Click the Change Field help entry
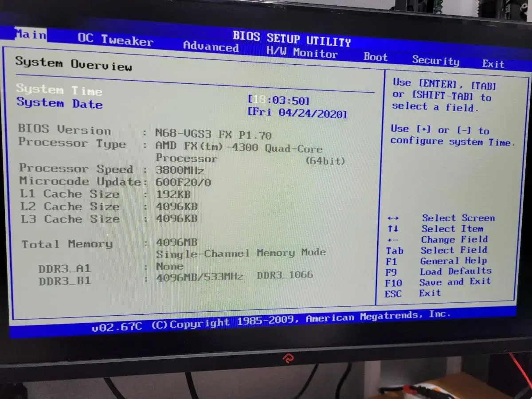The image size is (532, 399). 454,239
